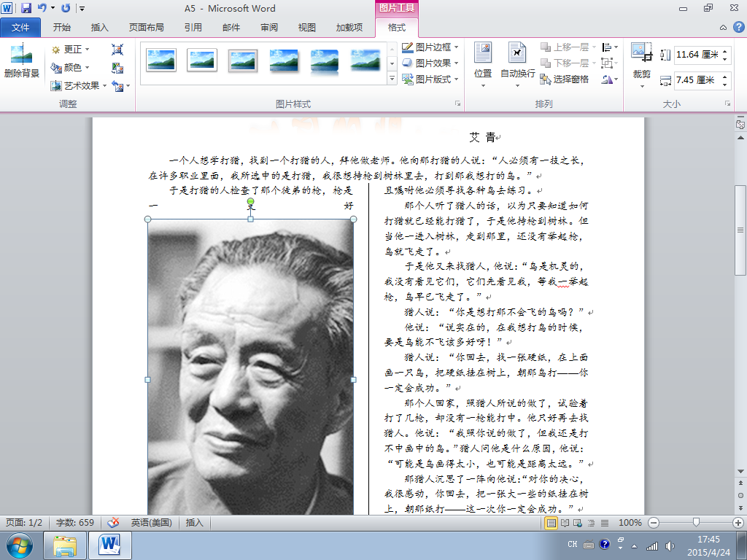747x560 pixels.
Task: Increase picture height with up stepper
Action: coord(724,51)
